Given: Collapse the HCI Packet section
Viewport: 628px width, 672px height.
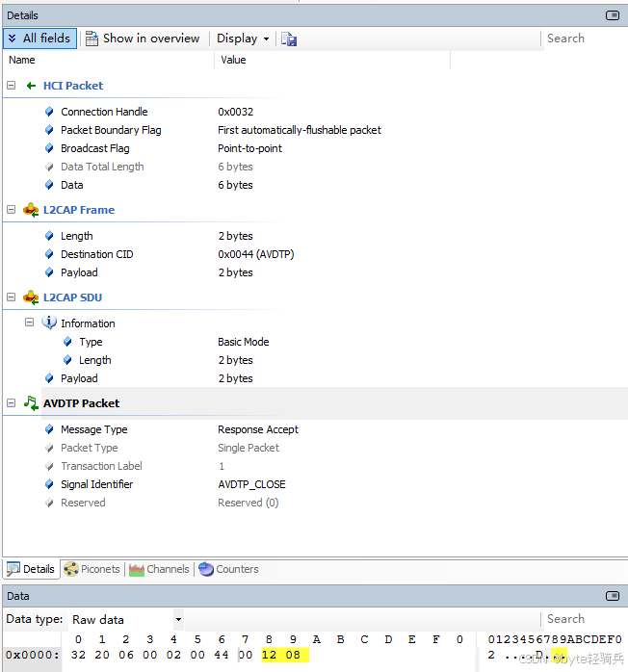Looking at the screenshot, I should (12, 86).
